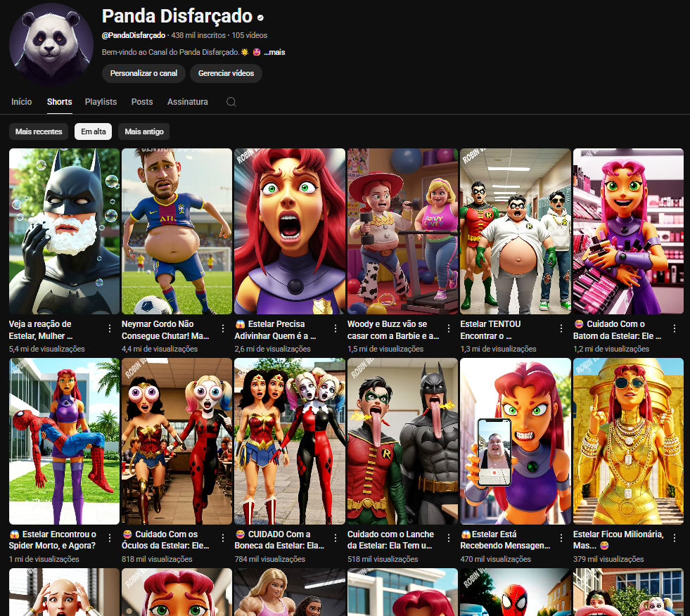Open the Assinatura tab
Screen dimensions: 690x616
pos(188,102)
